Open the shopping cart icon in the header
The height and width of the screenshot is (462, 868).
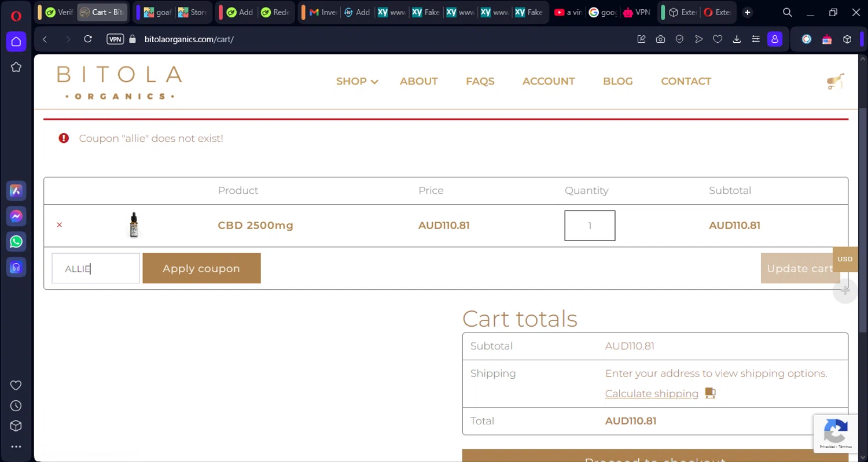[x=836, y=82]
